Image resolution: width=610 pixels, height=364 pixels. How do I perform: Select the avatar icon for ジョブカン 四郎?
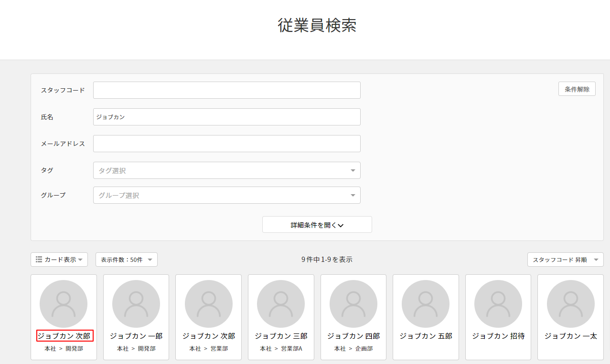(353, 304)
